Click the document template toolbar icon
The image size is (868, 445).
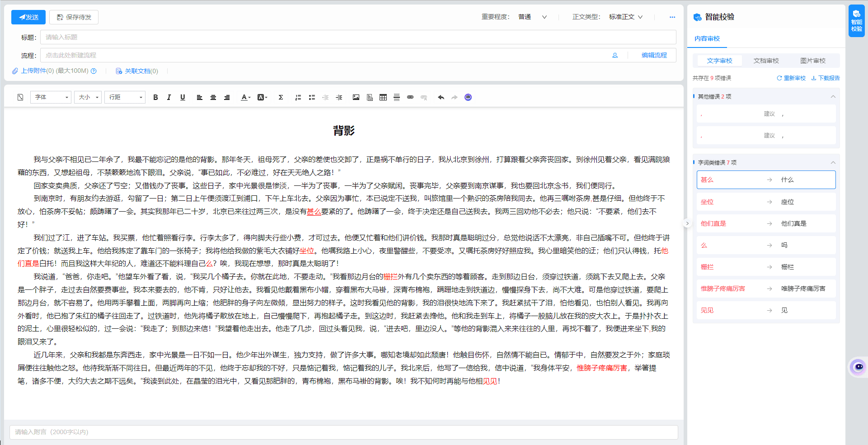pyautogui.click(x=370, y=97)
